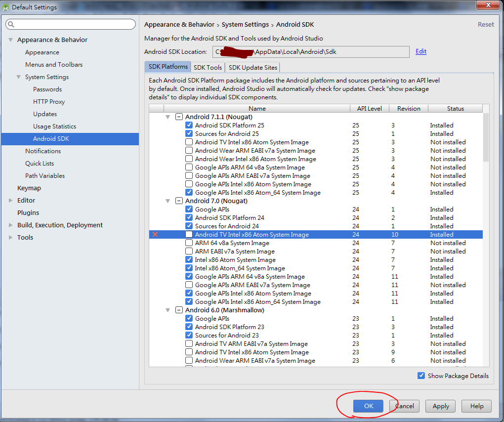Sort by the API Level column header
Screen dimensions: 504x422
tap(369, 109)
